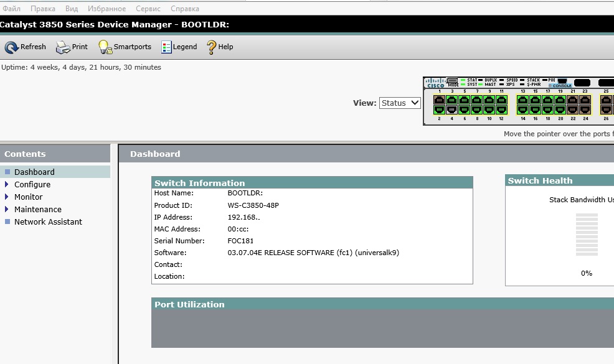Click the Port Utilization panel header

click(382, 304)
